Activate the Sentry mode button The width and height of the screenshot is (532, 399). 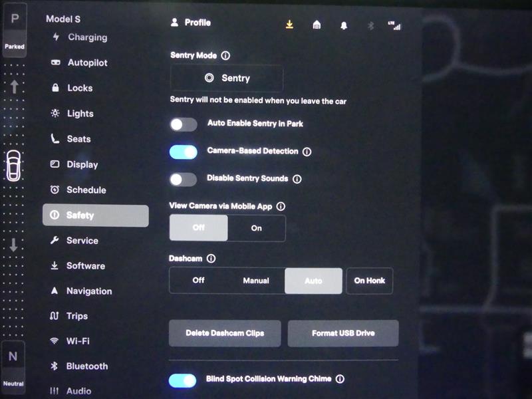pos(227,78)
